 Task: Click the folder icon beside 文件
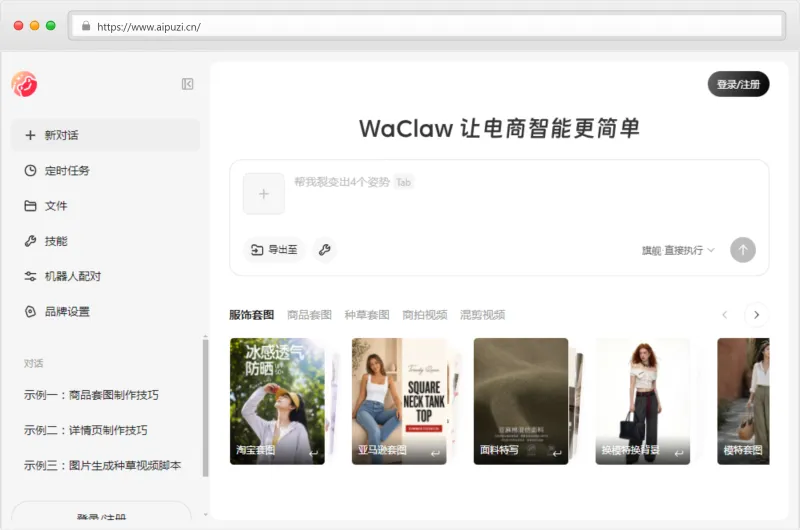click(x=31, y=206)
